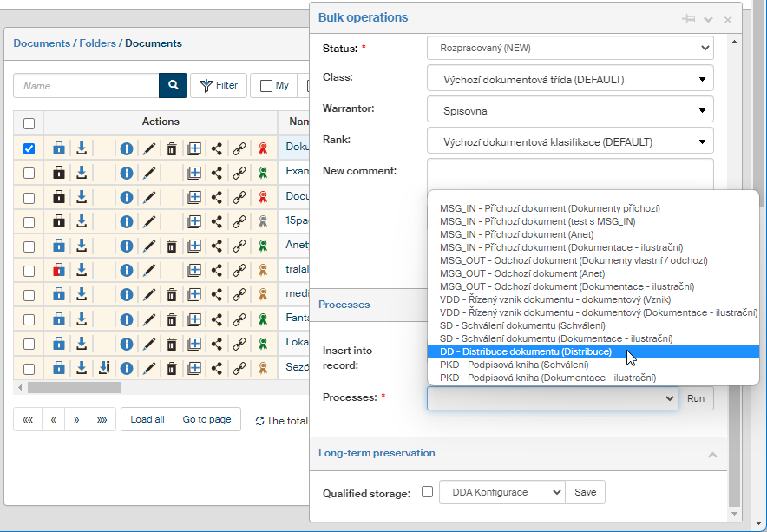Click the share icon in the third row

coord(217,197)
